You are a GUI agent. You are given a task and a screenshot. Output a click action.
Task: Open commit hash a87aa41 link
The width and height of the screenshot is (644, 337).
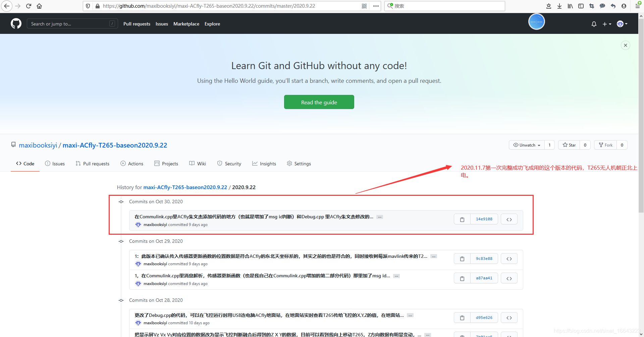[x=484, y=278]
